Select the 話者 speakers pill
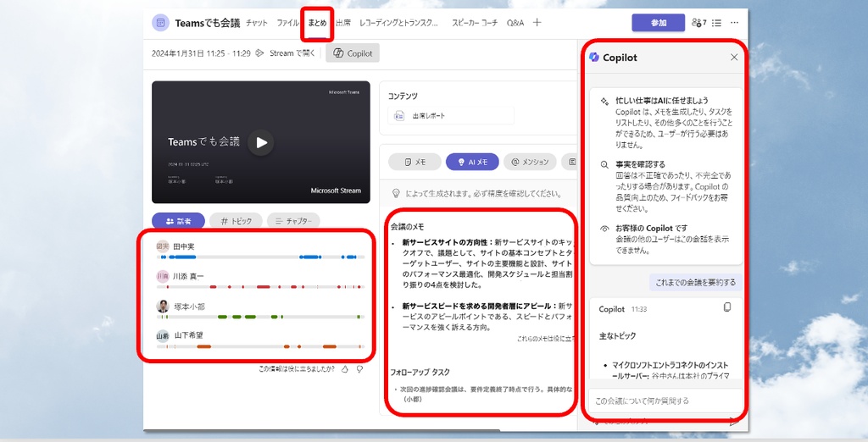Image resolution: width=868 pixels, height=442 pixels. (x=178, y=221)
